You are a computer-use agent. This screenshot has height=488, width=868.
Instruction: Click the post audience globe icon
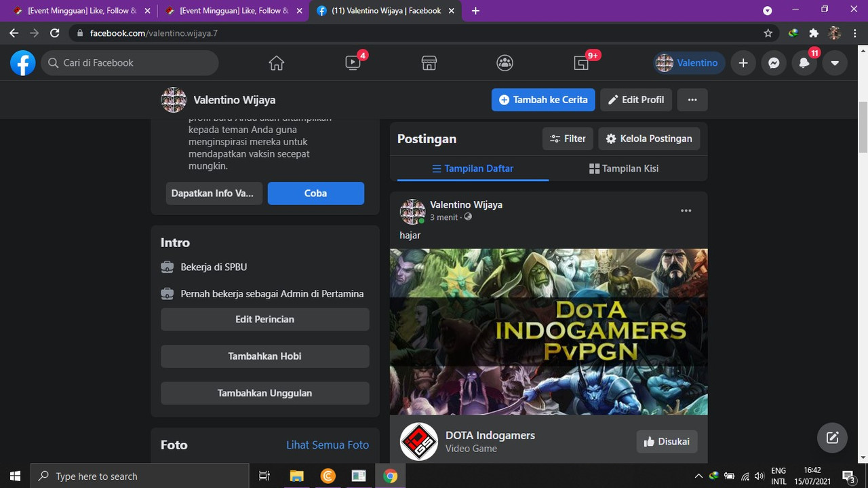pyautogui.click(x=468, y=217)
